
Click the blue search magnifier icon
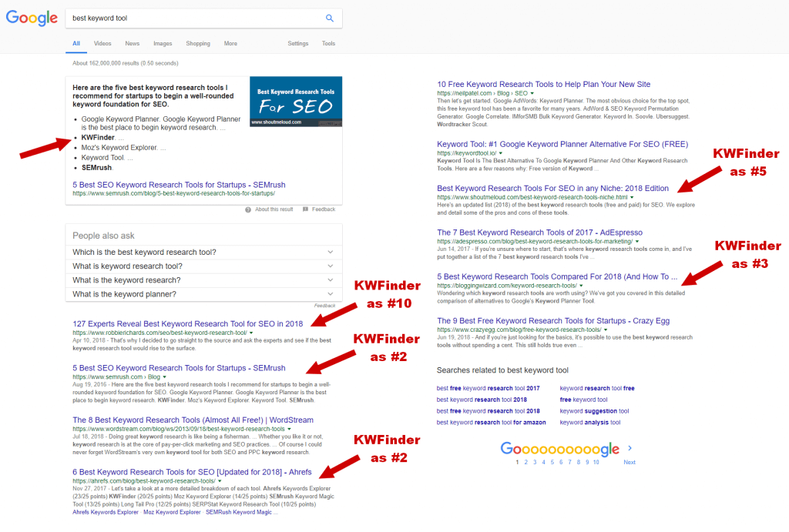point(330,18)
